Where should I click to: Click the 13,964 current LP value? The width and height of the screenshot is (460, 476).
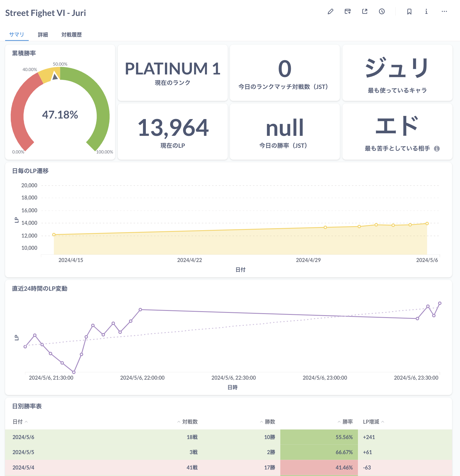173,128
